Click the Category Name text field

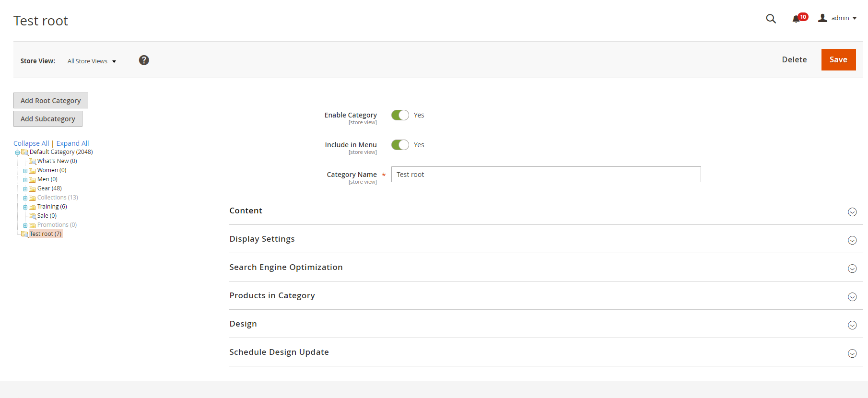click(x=546, y=175)
